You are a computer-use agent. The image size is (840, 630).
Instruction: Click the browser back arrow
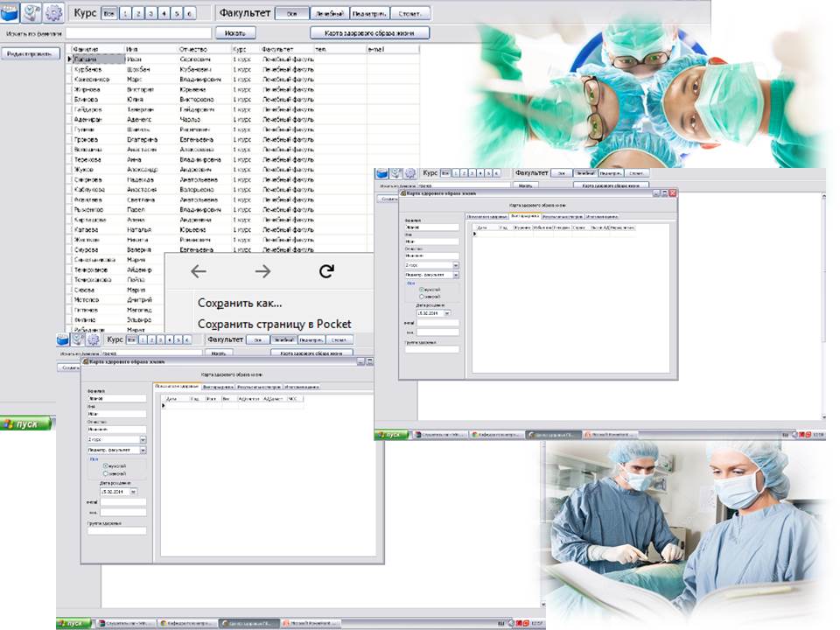199,271
